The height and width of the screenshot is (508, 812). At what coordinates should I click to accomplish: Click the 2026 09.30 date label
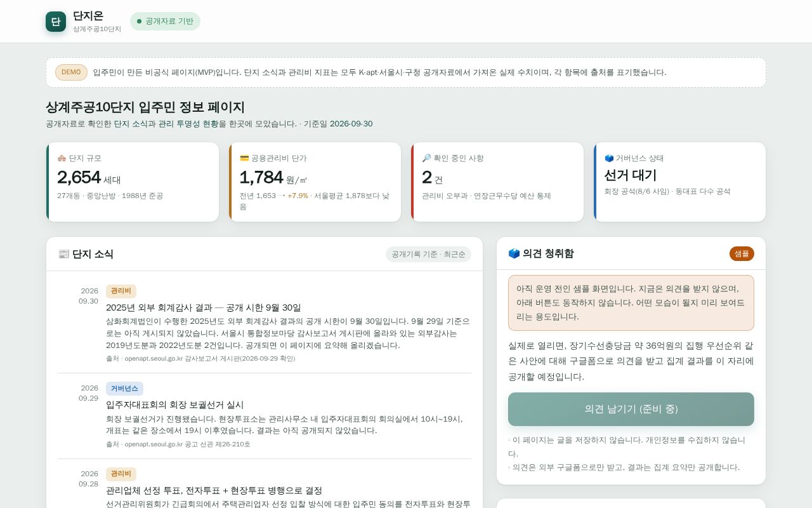(x=88, y=296)
